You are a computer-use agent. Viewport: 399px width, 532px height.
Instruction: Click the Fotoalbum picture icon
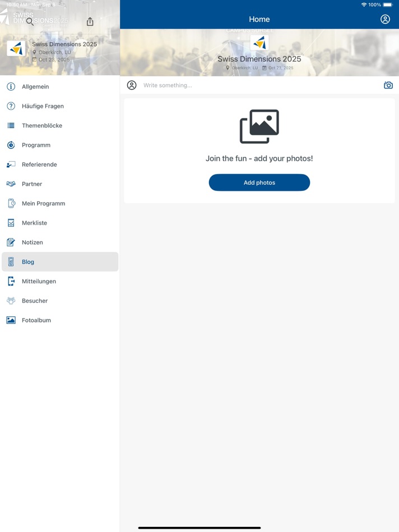click(11, 320)
